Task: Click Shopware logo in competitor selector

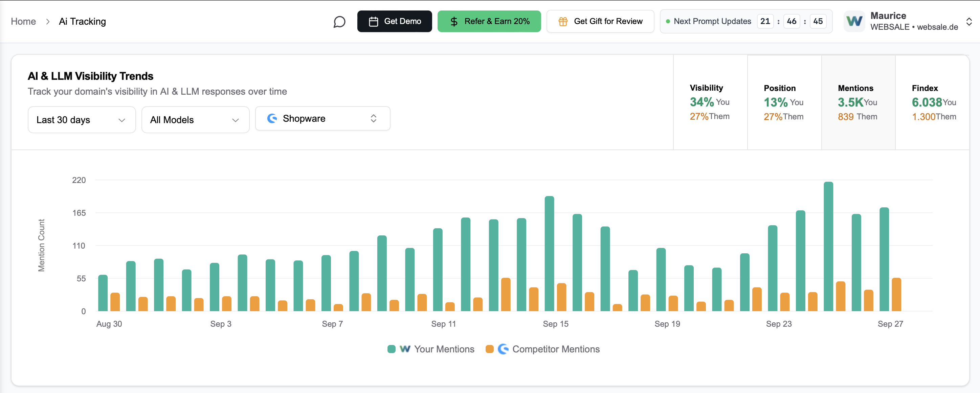Action: tap(272, 119)
